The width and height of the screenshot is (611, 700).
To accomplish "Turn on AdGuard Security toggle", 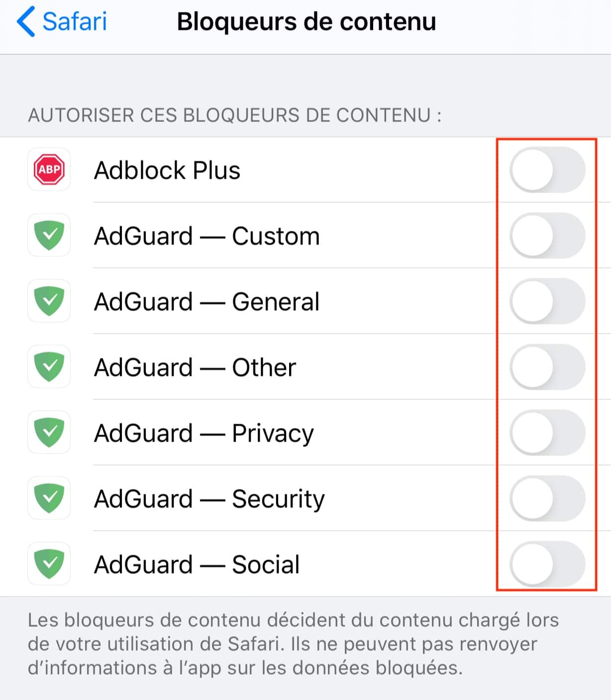I will coord(547,498).
